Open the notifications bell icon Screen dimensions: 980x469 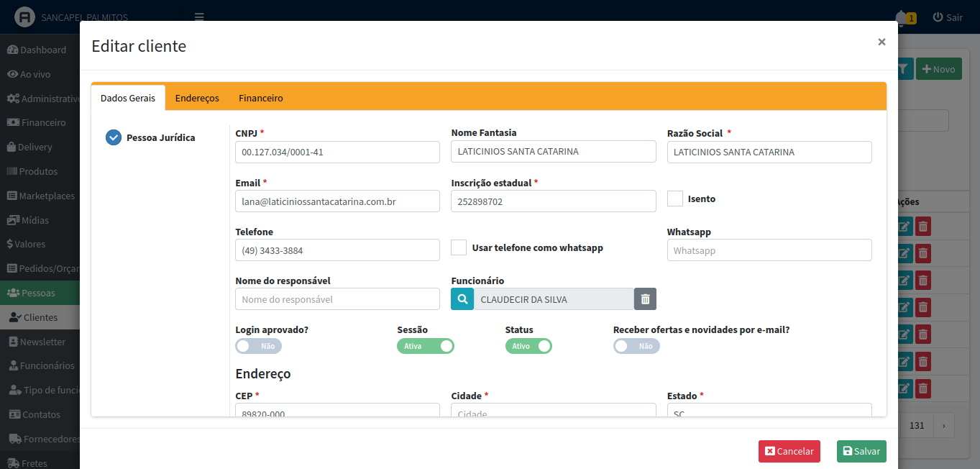[901, 17]
